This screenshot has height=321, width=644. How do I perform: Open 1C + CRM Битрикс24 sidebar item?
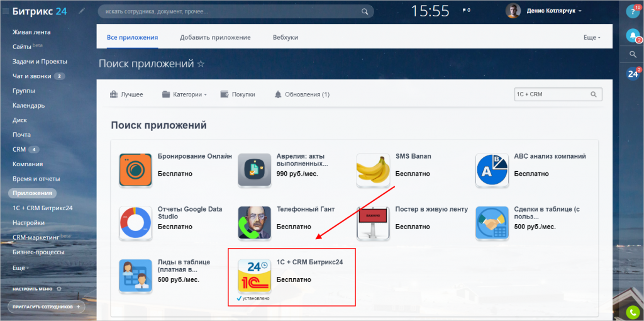coord(43,208)
